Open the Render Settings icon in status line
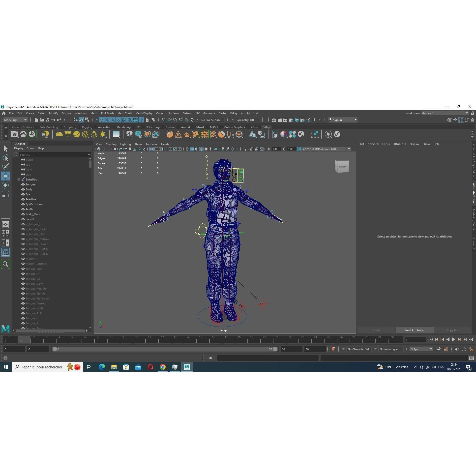Image resolution: width=476 pixels, height=476 pixels. pos(291,120)
